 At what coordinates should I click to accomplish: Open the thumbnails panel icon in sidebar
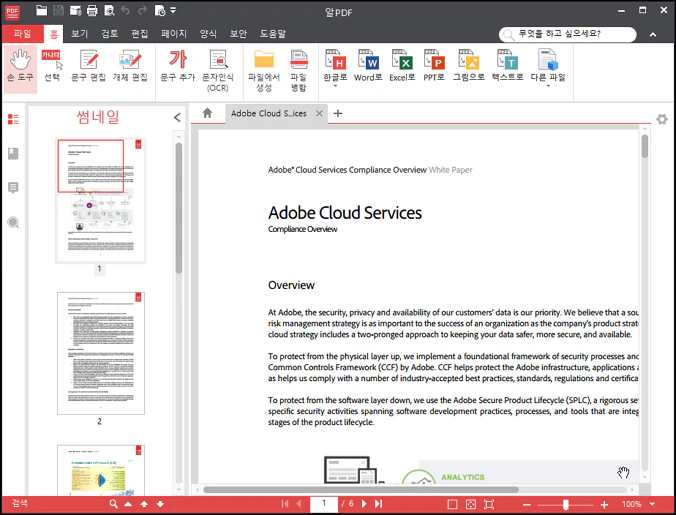coord(13,119)
